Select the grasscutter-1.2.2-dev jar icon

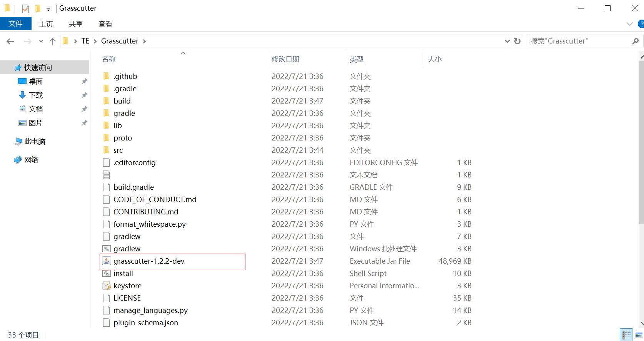pyautogui.click(x=107, y=261)
